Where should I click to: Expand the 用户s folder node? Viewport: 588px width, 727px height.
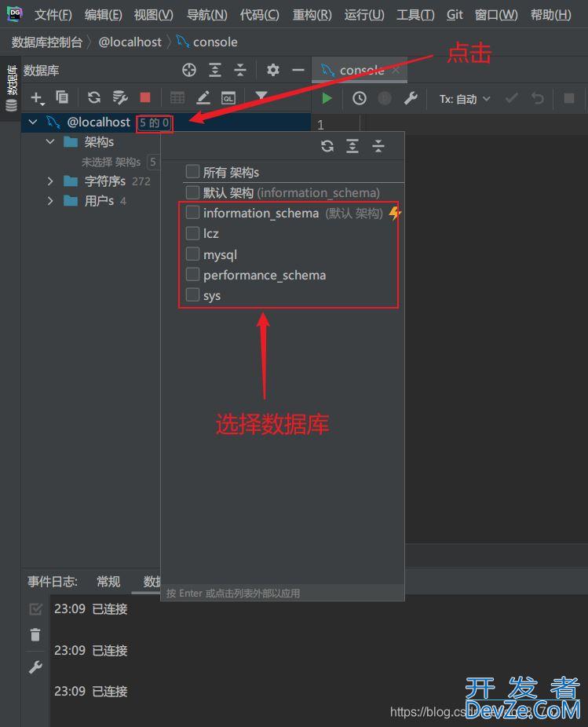point(50,201)
